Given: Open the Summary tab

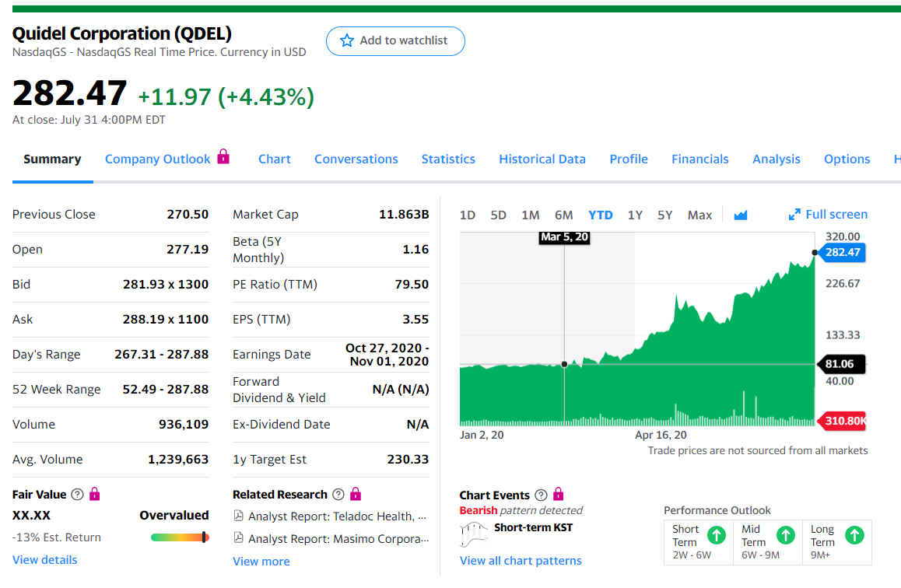Looking at the screenshot, I should (x=52, y=159).
